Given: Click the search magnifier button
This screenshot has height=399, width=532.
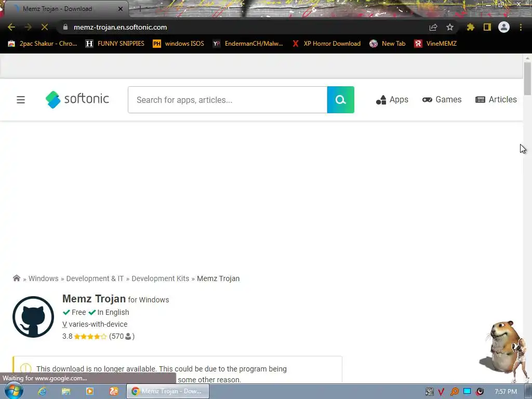Looking at the screenshot, I should coord(341,100).
